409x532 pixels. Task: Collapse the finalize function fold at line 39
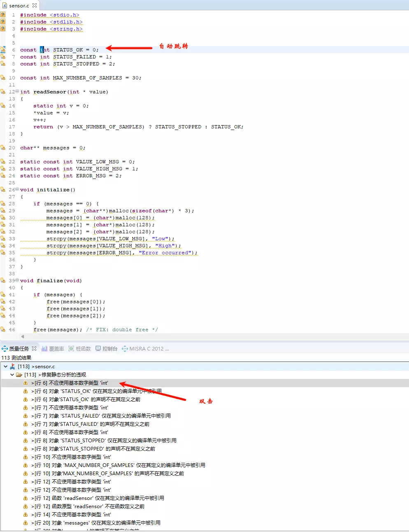pos(17,280)
